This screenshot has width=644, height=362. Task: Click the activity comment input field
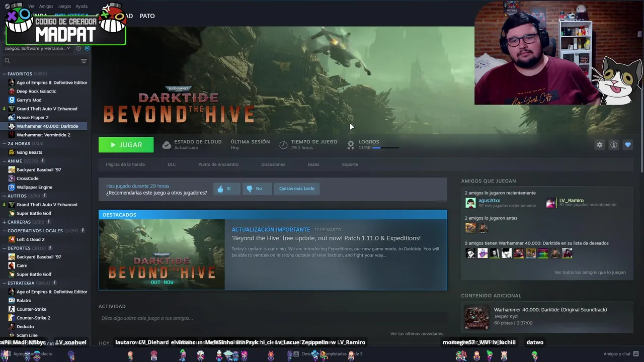[272, 318]
